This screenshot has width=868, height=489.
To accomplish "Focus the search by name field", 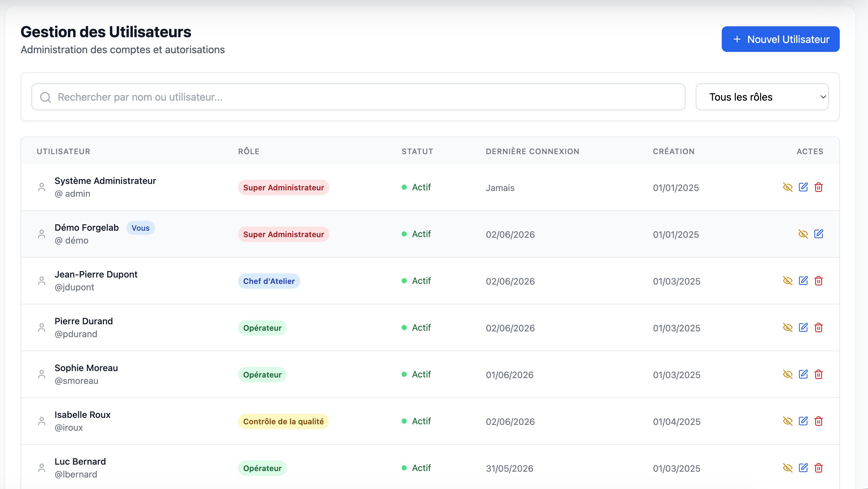I will pyautogui.click(x=358, y=97).
